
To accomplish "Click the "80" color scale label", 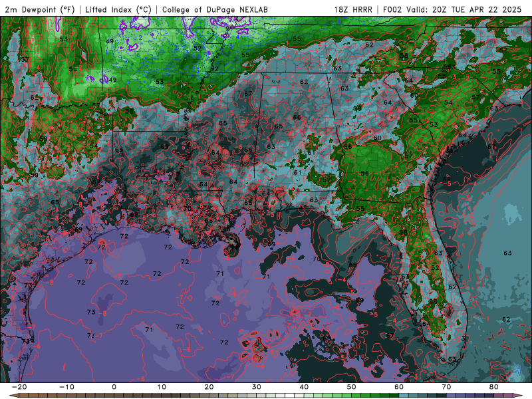I will [x=494, y=387].
